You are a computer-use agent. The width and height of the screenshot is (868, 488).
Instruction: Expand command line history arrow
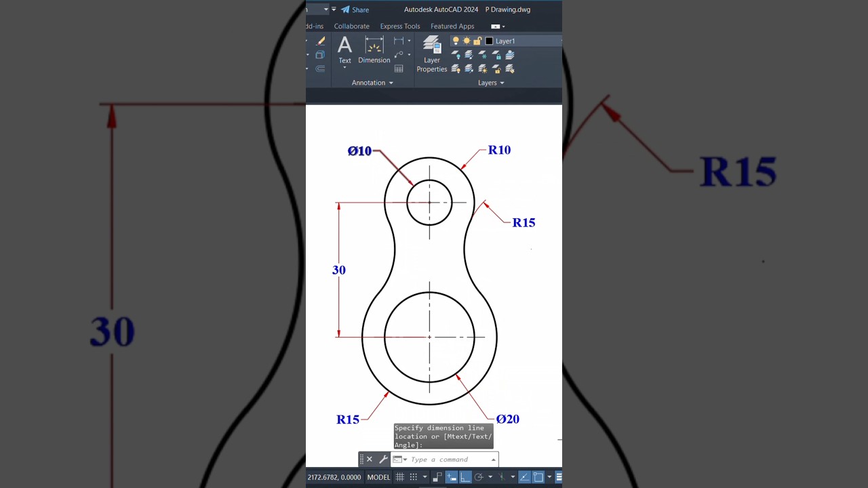494,460
